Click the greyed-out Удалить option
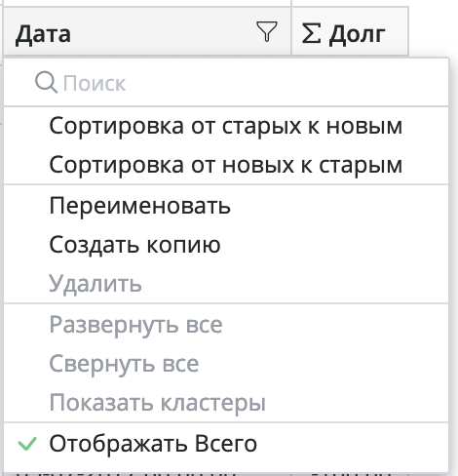 (226, 284)
